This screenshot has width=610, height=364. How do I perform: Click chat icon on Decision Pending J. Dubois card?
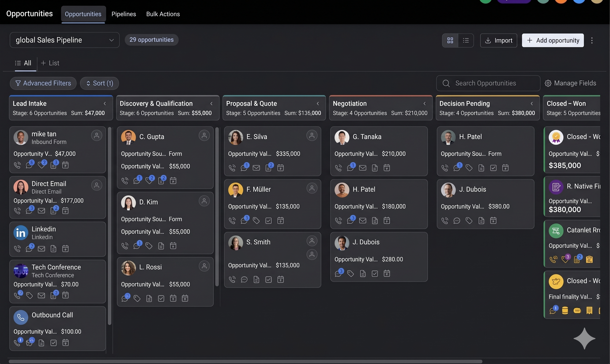457,220
